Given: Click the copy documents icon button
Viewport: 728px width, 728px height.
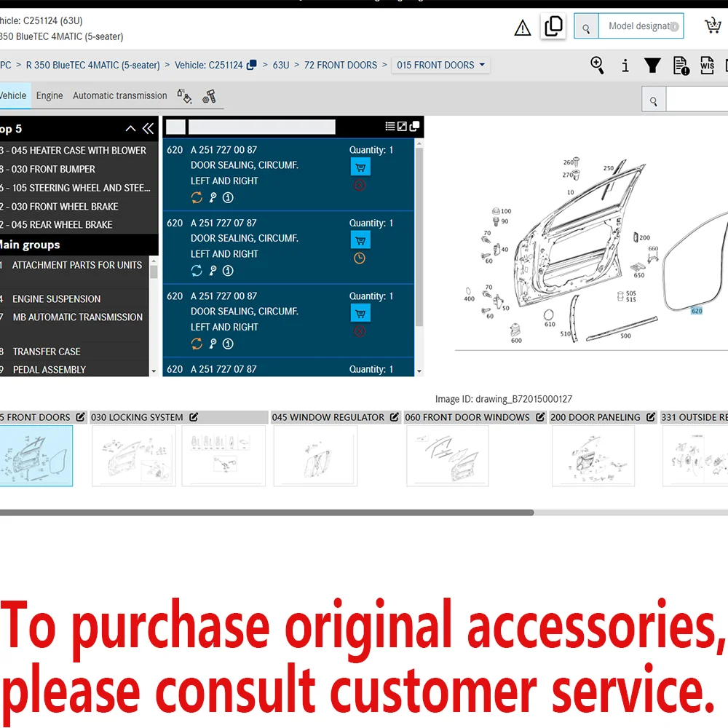Looking at the screenshot, I should click(x=553, y=26).
